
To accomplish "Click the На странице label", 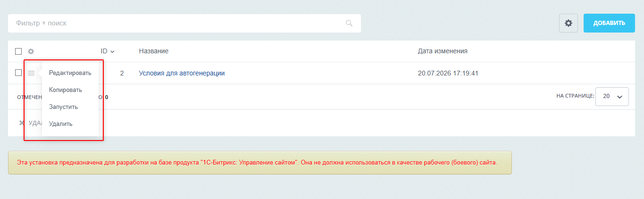I will (575, 96).
